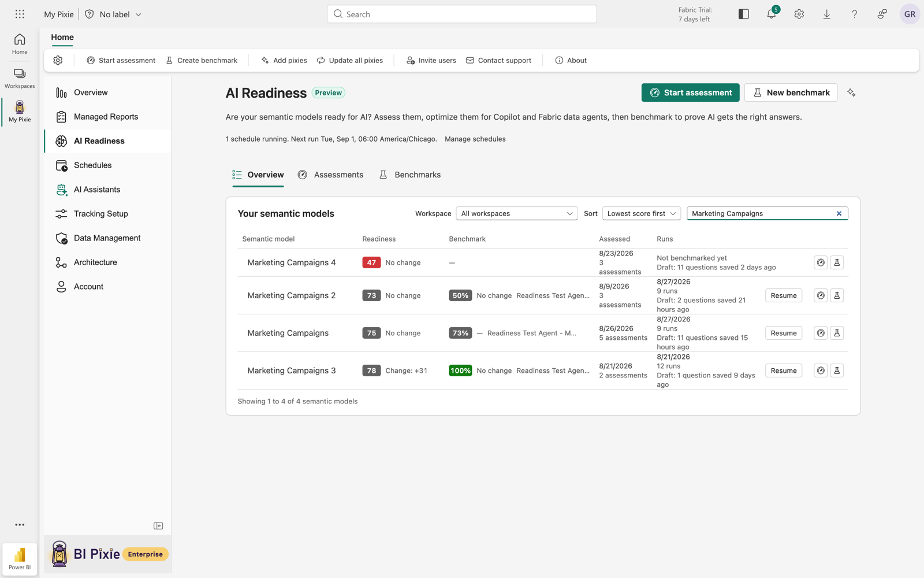The image size is (924, 578).
Task: Toggle the layout panel icon in the top bar
Action: (x=744, y=14)
